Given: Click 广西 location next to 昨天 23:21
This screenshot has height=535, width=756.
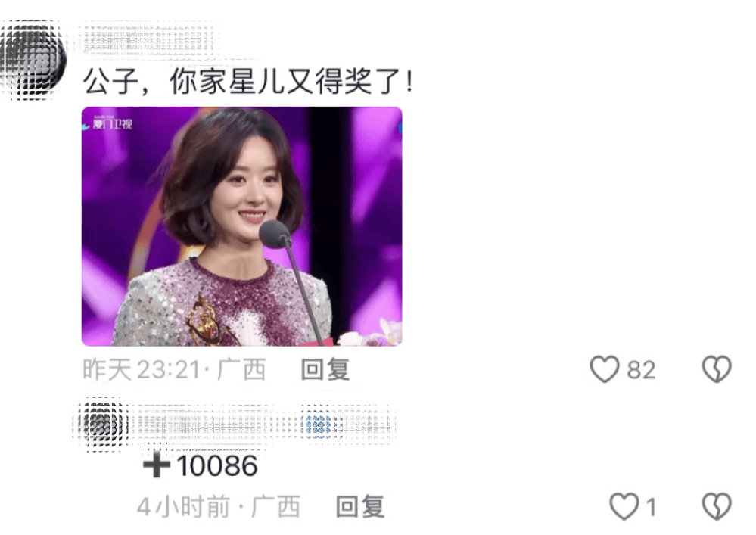Looking at the screenshot, I should click(241, 370).
